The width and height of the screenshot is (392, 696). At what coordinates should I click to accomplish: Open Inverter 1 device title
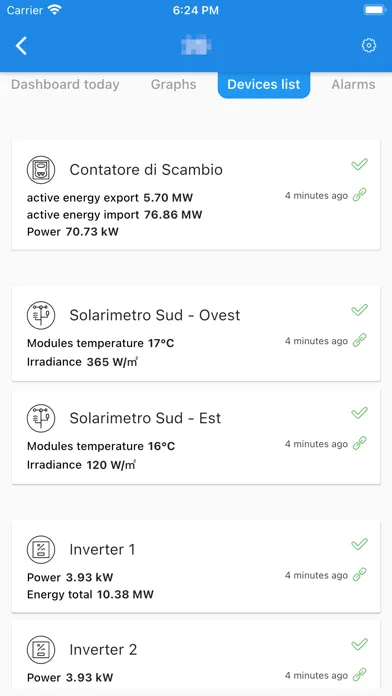pyautogui.click(x=102, y=550)
